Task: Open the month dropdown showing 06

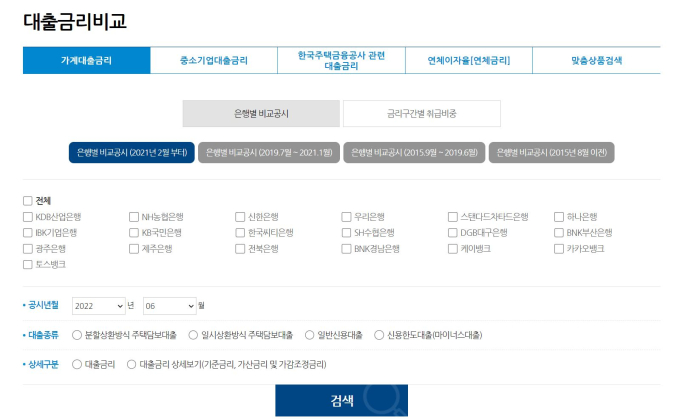Action: 170,306
